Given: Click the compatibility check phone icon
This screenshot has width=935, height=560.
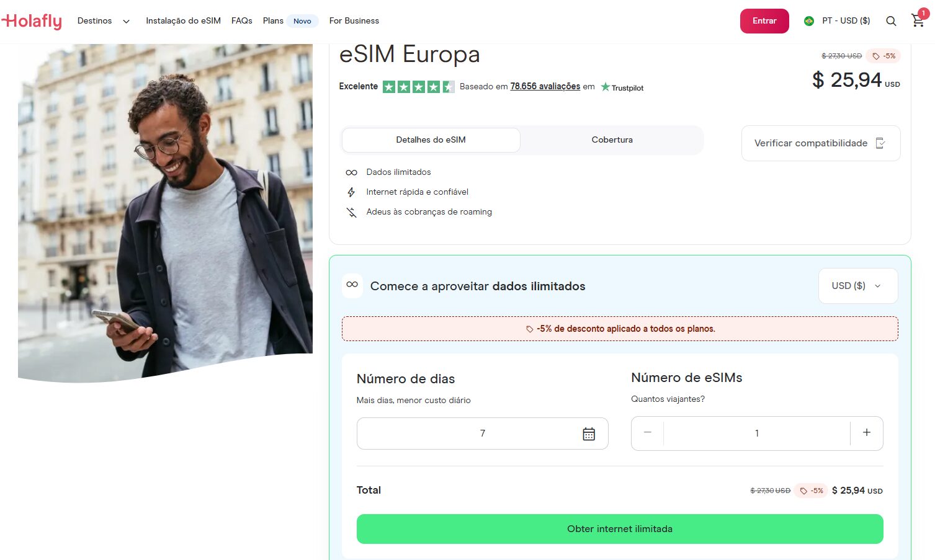Looking at the screenshot, I should click(x=880, y=143).
